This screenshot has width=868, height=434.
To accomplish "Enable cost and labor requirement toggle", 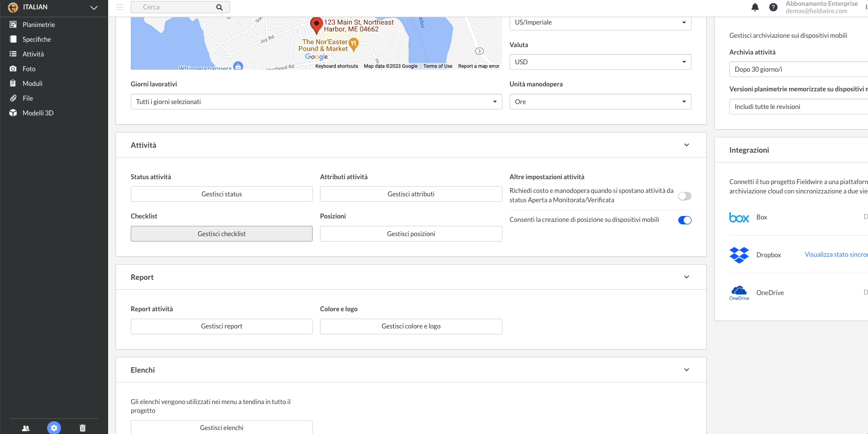I will click(x=684, y=196).
